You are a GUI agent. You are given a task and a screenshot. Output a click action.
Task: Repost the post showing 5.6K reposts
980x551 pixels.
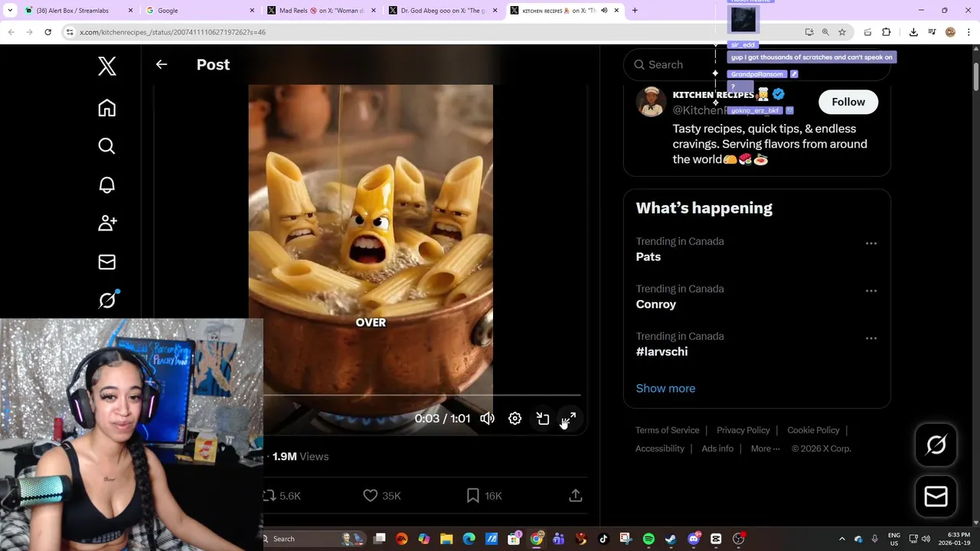282,496
